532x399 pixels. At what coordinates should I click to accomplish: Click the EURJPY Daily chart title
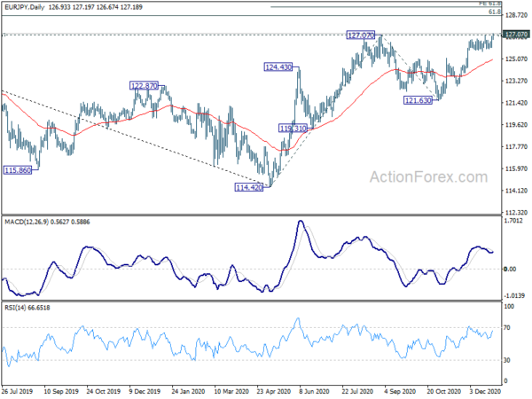click(x=25, y=7)
